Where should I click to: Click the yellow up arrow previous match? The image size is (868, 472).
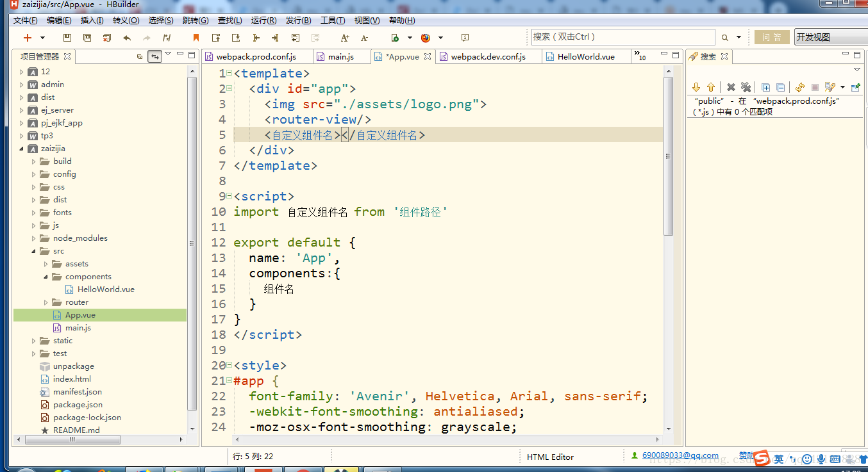(x=711, y=87)
